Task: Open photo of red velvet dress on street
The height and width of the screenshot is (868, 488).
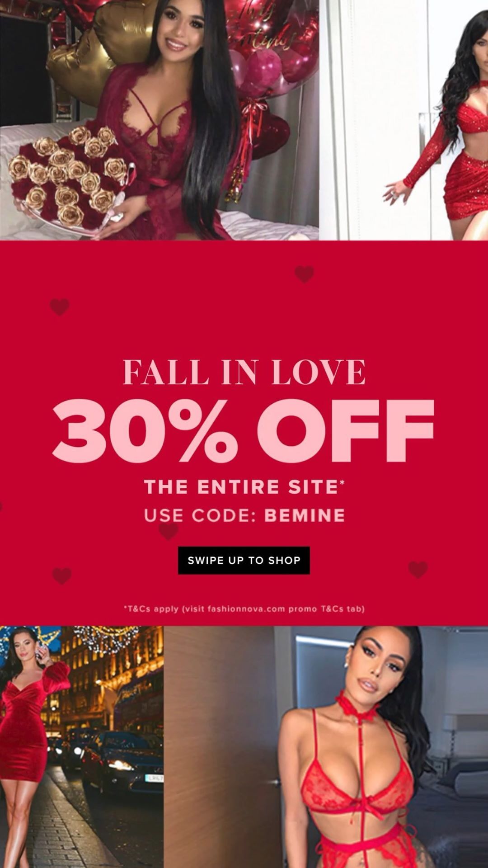Action: [x=82, y=747]
